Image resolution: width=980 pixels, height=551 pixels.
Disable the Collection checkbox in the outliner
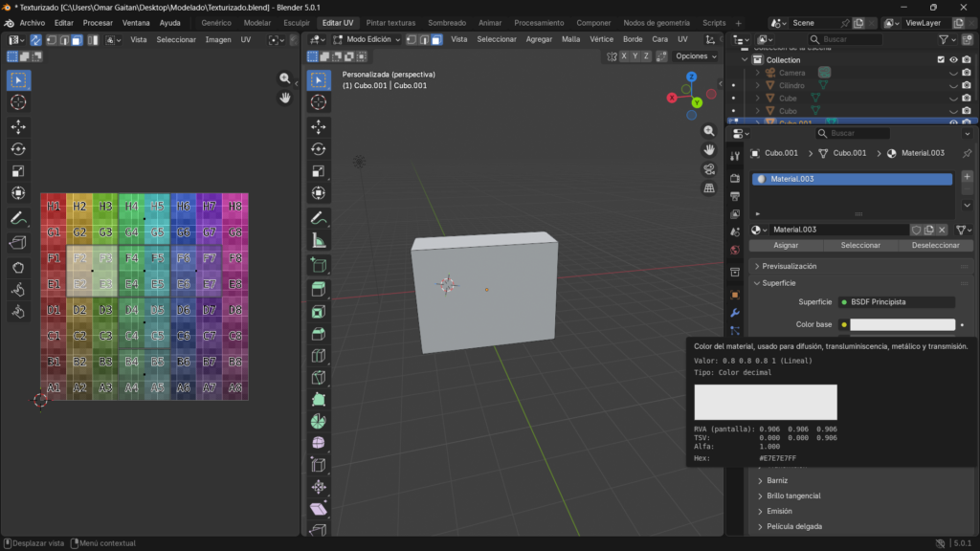pyautogui.click(x=941, y=59)
